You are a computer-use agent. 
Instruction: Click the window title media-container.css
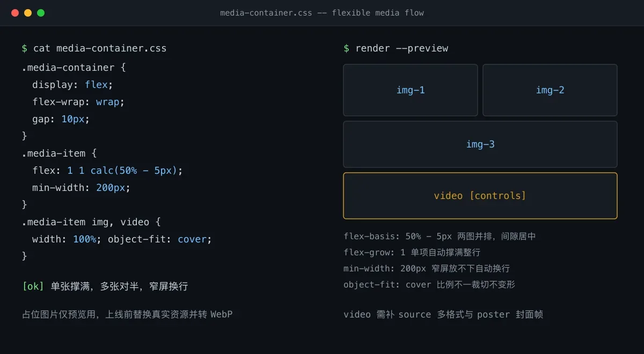click(x=322, y=13)
